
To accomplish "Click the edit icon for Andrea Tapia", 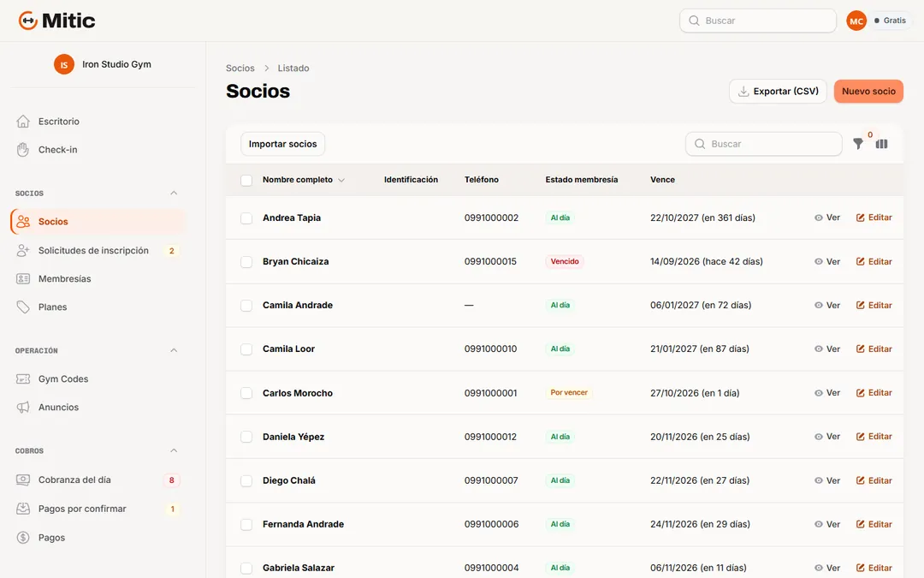I will click(861, 217).
